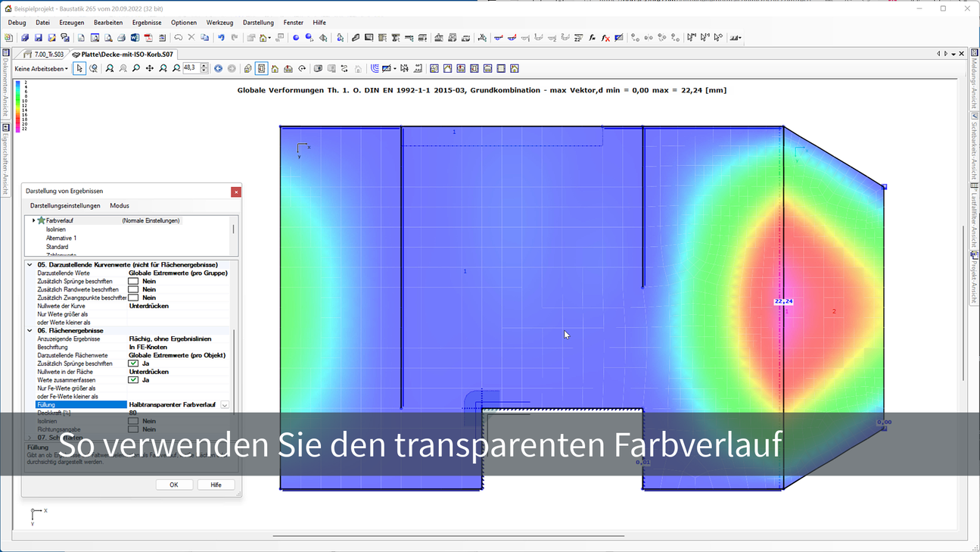Screen dimensions: 980x552
Task: Click the blue back navigation arrow
Action: (x=218, y=68)
